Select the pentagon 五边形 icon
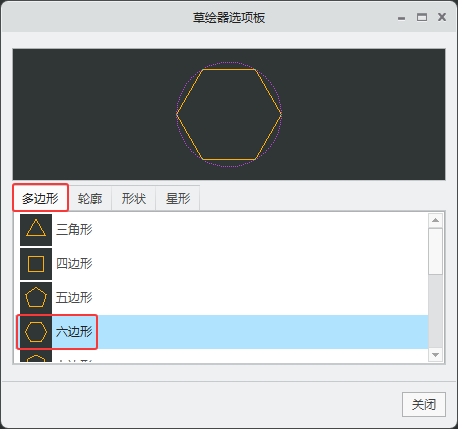The image size is (458, 429). [x=36, y=298]
